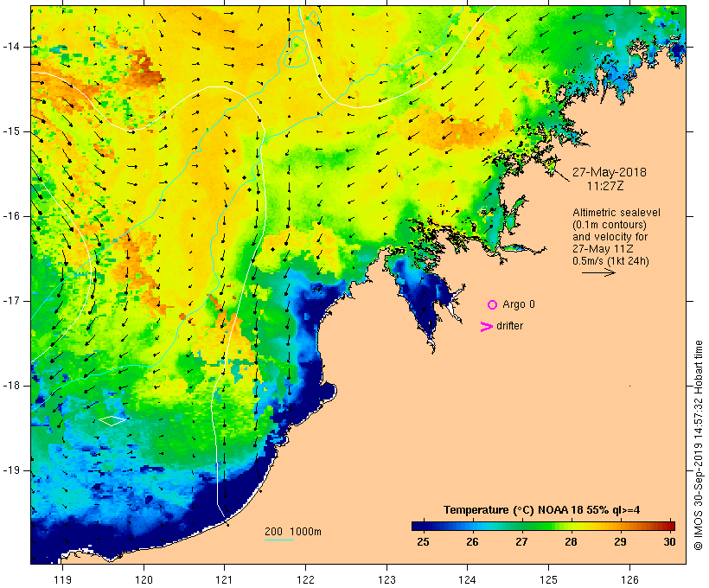The height and width of the screenshot is (588, 709).
Task: Click the cyan bathymetry legend line
Action: point(279,540)
